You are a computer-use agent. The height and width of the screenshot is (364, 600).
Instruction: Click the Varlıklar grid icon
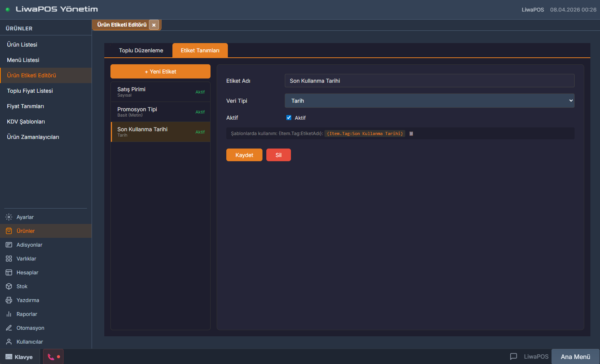tap(9, 259)
